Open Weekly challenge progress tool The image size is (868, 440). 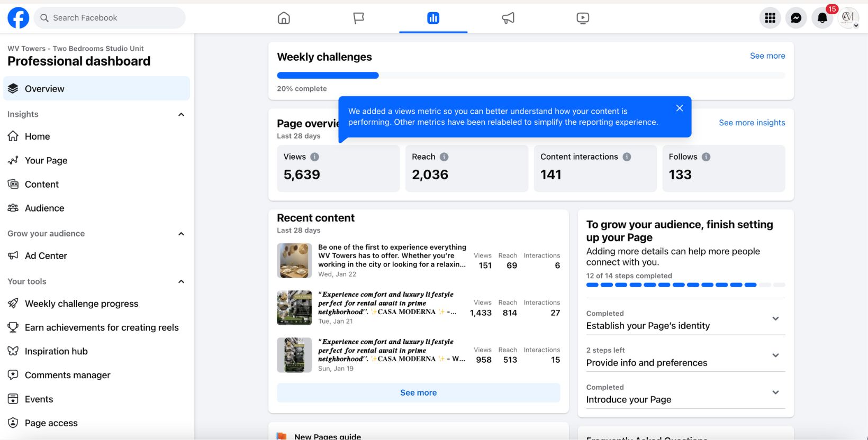pos(96,304)
